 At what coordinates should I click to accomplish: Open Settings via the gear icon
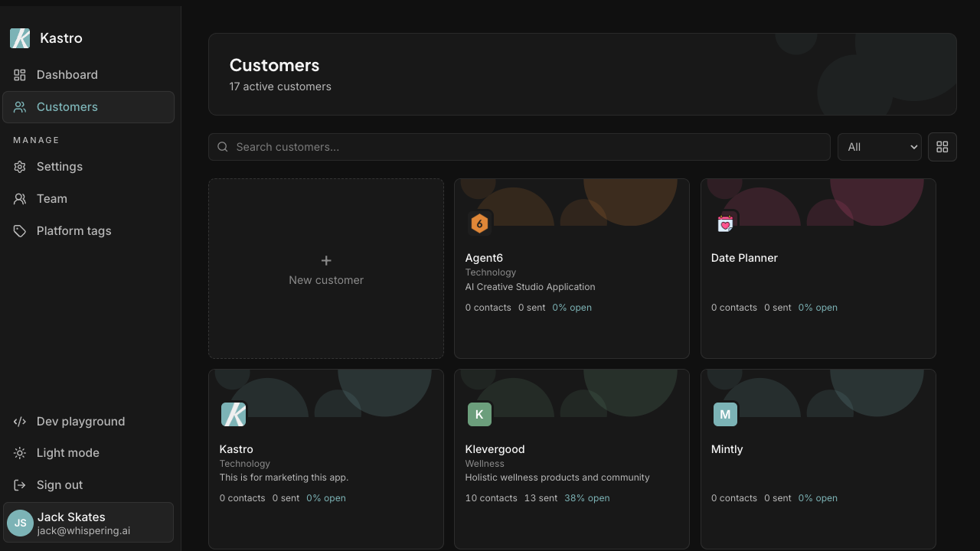coord(20,167)
